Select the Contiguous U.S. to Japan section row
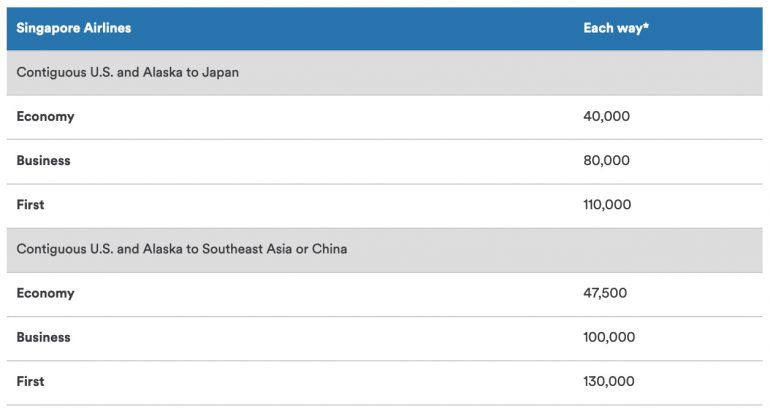This screenshot has height=416, width=770. tap(128, 72)
